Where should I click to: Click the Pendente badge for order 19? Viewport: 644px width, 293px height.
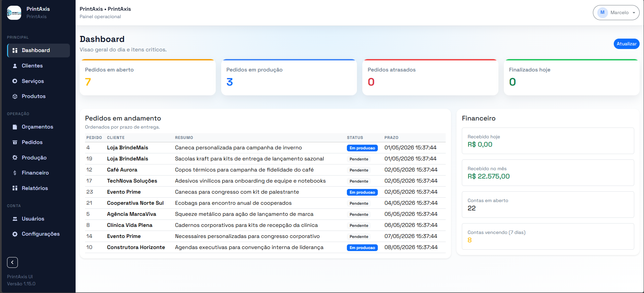pos(359,159)
